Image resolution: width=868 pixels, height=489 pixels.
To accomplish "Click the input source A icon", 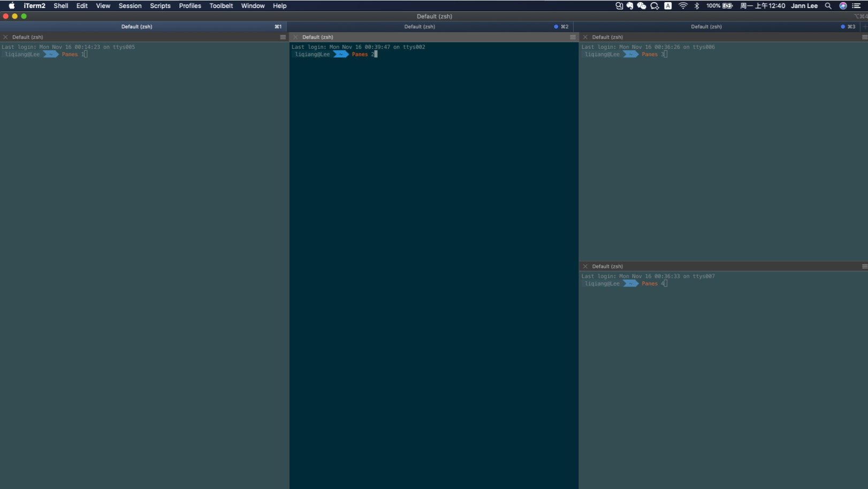I will (668, 6).
